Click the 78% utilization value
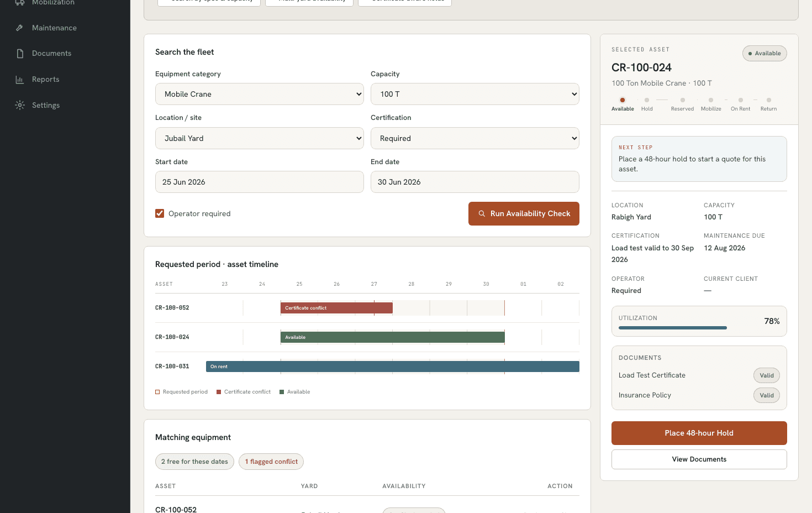Viewport: 812px width, 513px height. (x=772, y=322)
